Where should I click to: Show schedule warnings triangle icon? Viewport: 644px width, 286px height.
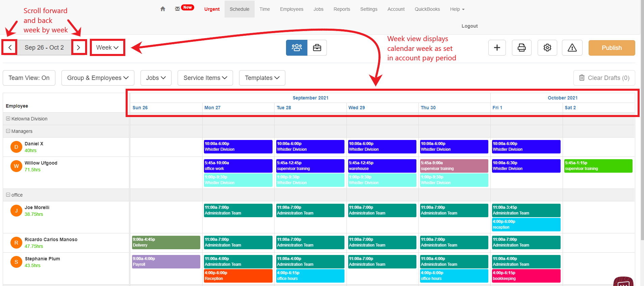[x=572, y=48]
